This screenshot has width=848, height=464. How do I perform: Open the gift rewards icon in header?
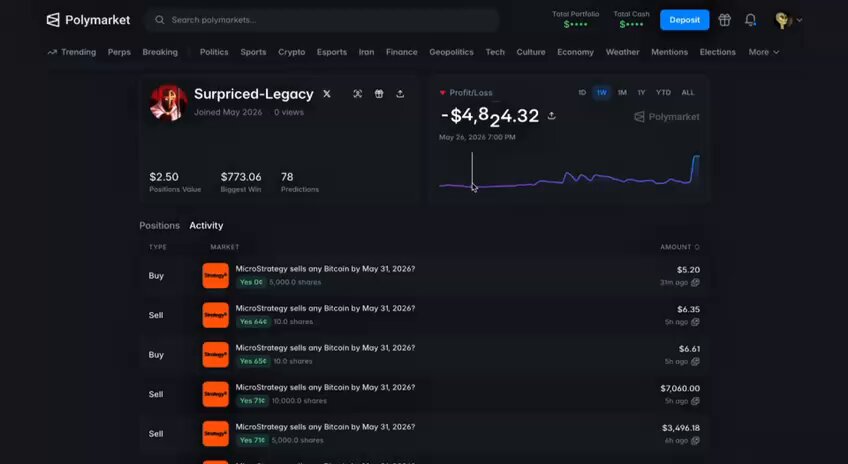point(724,20)
